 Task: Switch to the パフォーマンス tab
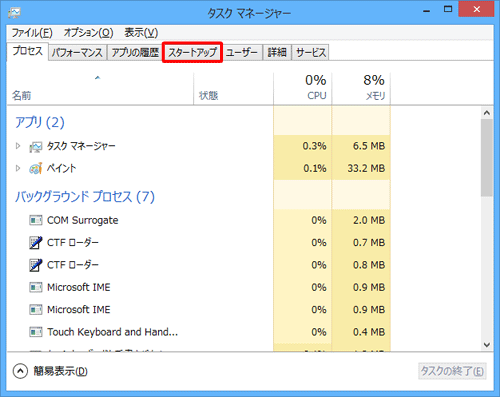coord(77,52)
